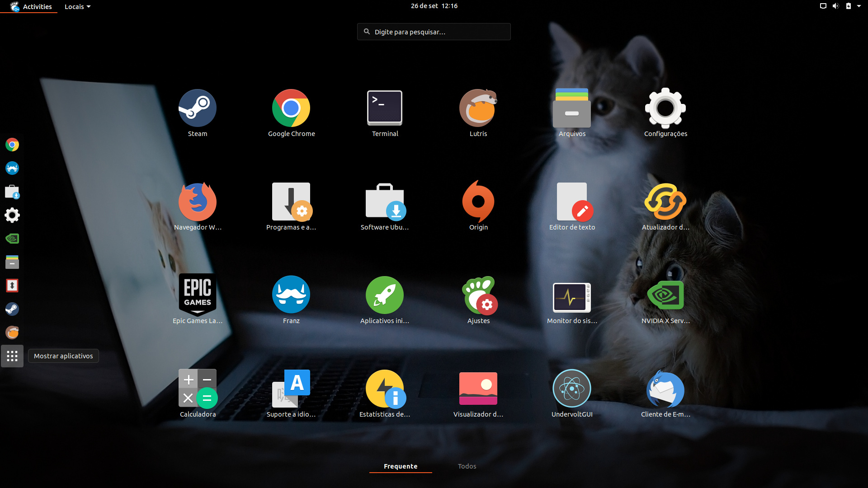Click the display icon in top bar
The width and height of the screenshot is (868, 488).
pyautogui.click(x=823, y=6)
